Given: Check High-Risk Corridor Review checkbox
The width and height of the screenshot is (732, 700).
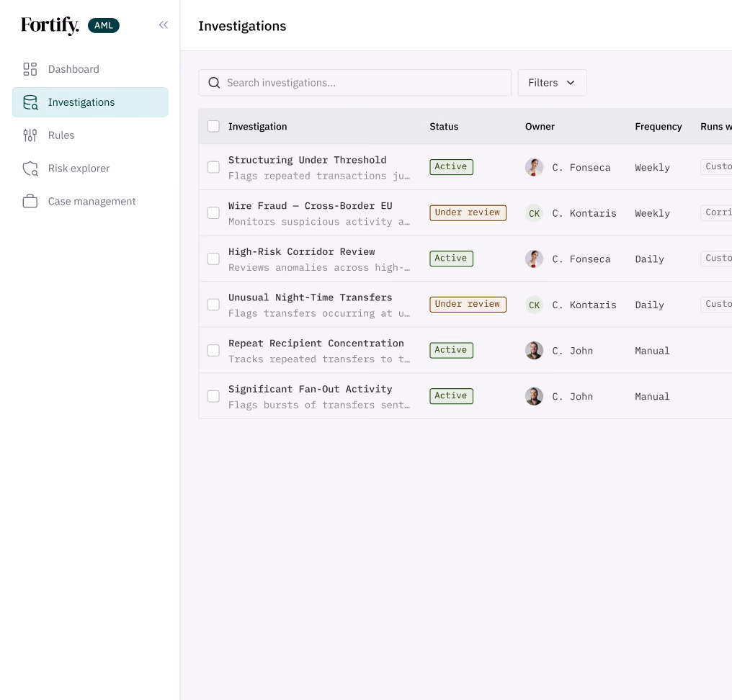Looking at the screenshot, I should click(213, 259).
